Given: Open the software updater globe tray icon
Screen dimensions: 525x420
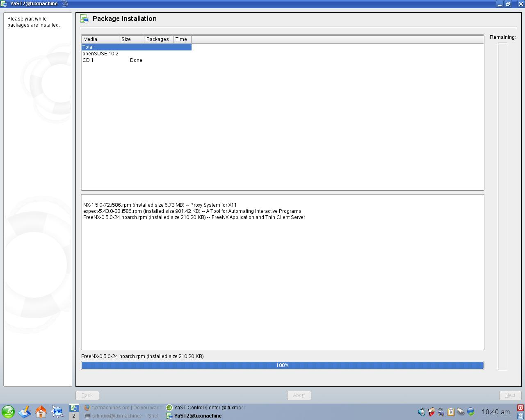Looking at the screenshot, I should (470, 412).
